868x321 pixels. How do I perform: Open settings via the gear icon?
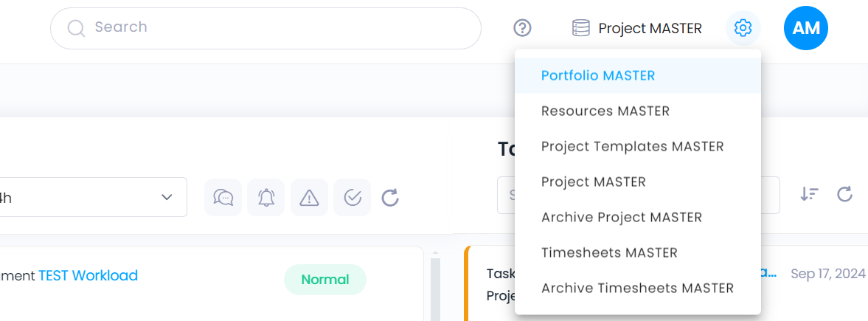[743, 28]
